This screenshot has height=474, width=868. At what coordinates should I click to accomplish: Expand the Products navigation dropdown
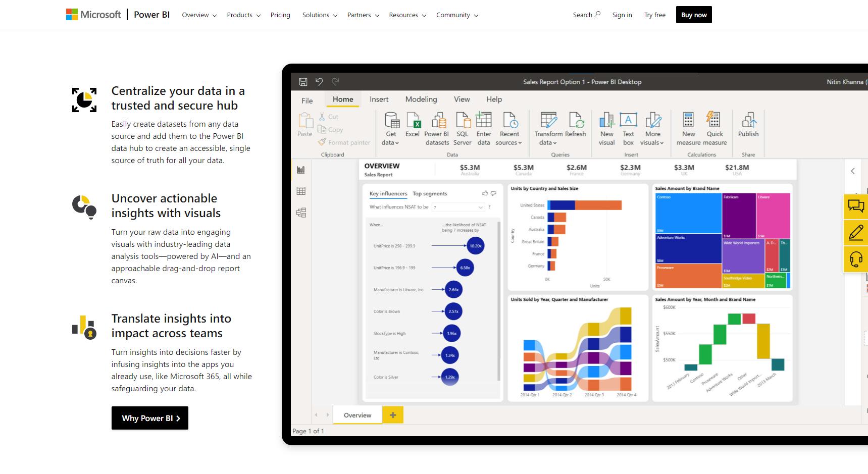244,15
